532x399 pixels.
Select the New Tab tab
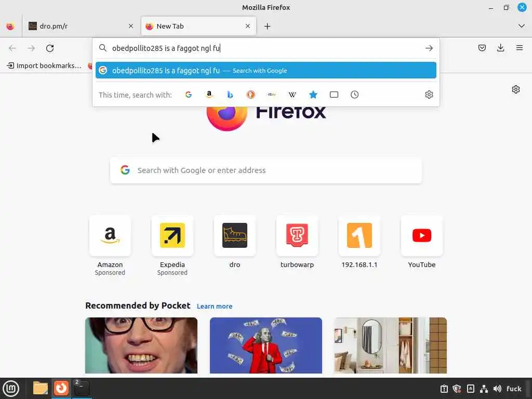[198, 26]
